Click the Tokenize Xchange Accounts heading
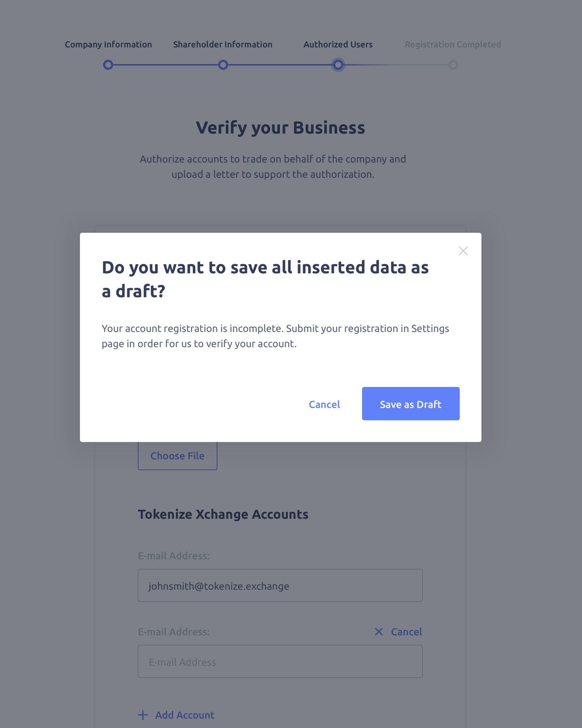Screen dimensions: 582x728 pyautogui.click(x=223, y=514)
